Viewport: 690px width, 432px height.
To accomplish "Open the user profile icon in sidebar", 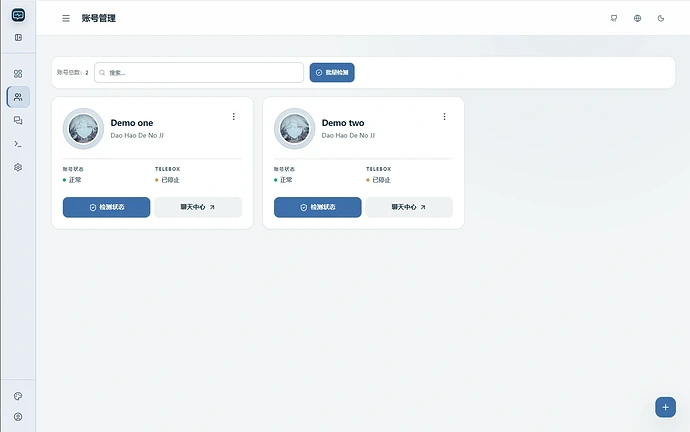I will point(18,417).
